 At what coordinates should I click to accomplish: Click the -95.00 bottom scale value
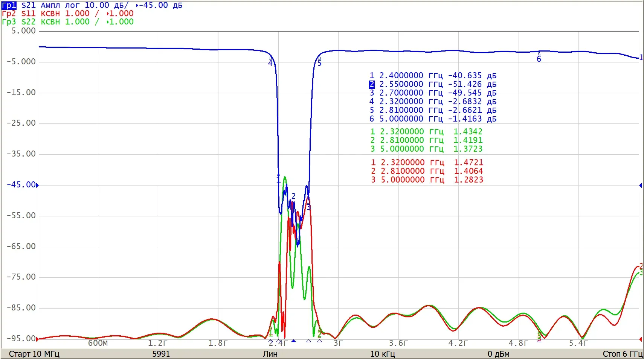[21, 339]
